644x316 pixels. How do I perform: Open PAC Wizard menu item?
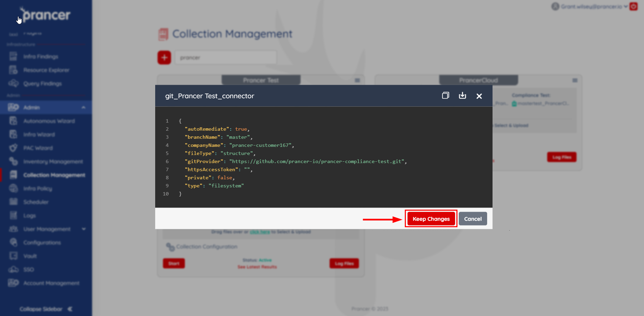pos(38,148)
